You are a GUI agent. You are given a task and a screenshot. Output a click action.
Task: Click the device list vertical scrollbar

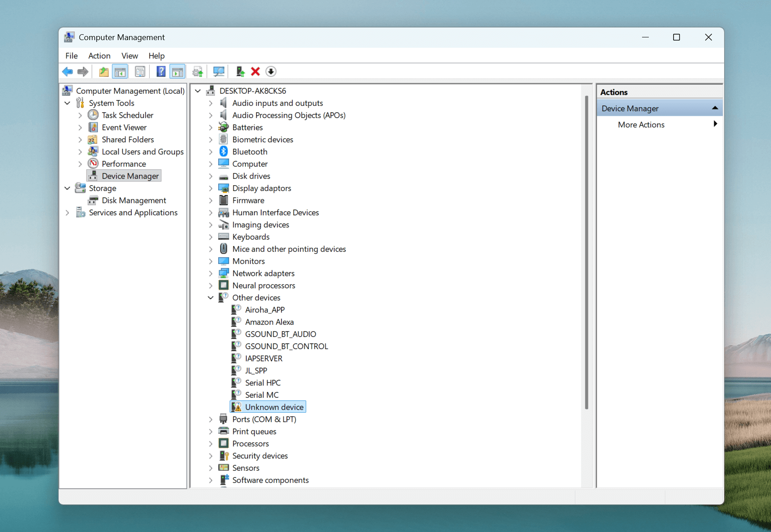(586, 252)
